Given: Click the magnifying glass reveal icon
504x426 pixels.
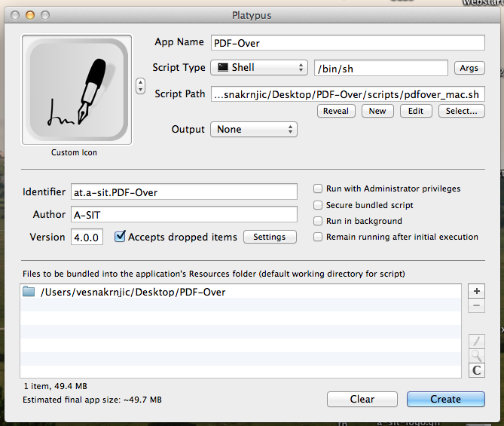Looking at the screenshot, I should tap(476, 355).
